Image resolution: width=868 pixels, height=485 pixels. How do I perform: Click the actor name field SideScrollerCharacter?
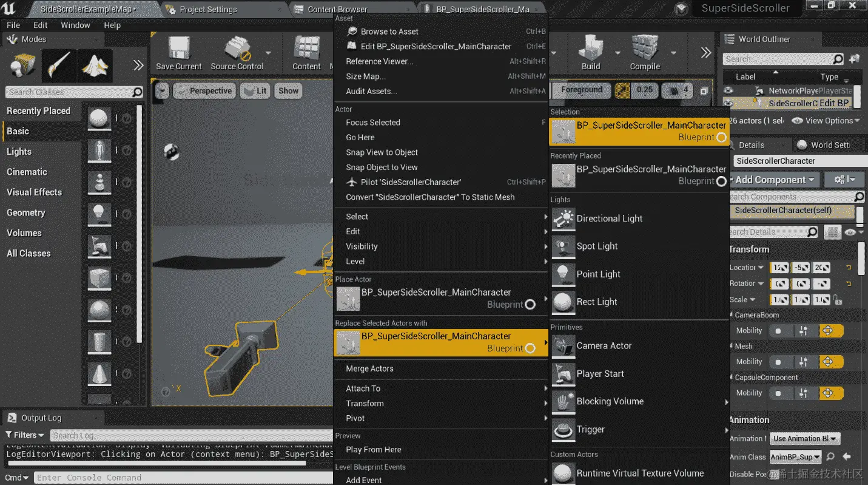(799, 161)
